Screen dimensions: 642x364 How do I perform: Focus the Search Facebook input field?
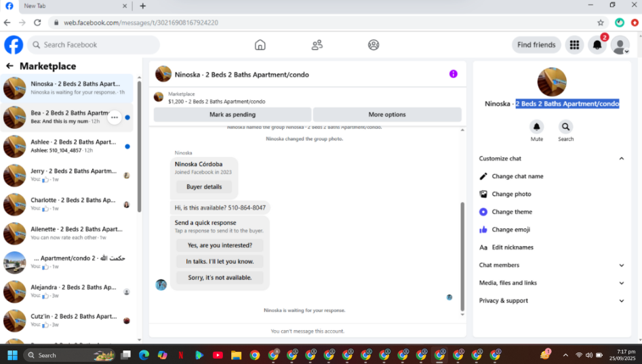(x=94, y=45)
